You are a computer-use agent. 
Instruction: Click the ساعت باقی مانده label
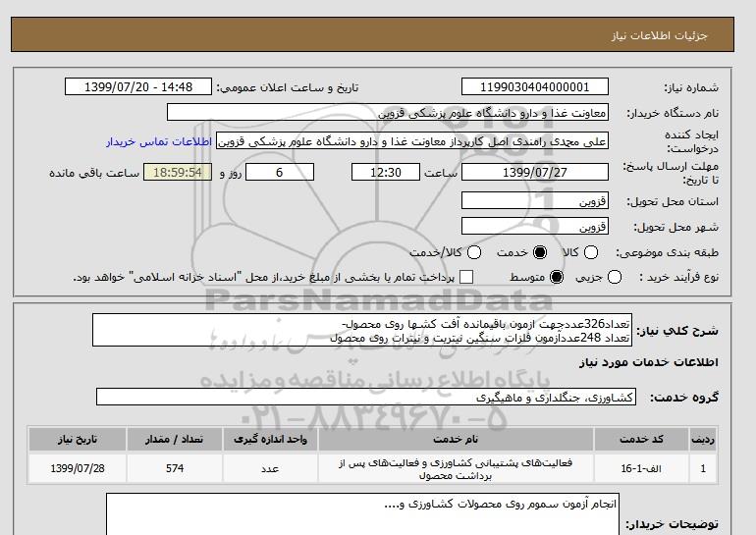click(94, 173)
